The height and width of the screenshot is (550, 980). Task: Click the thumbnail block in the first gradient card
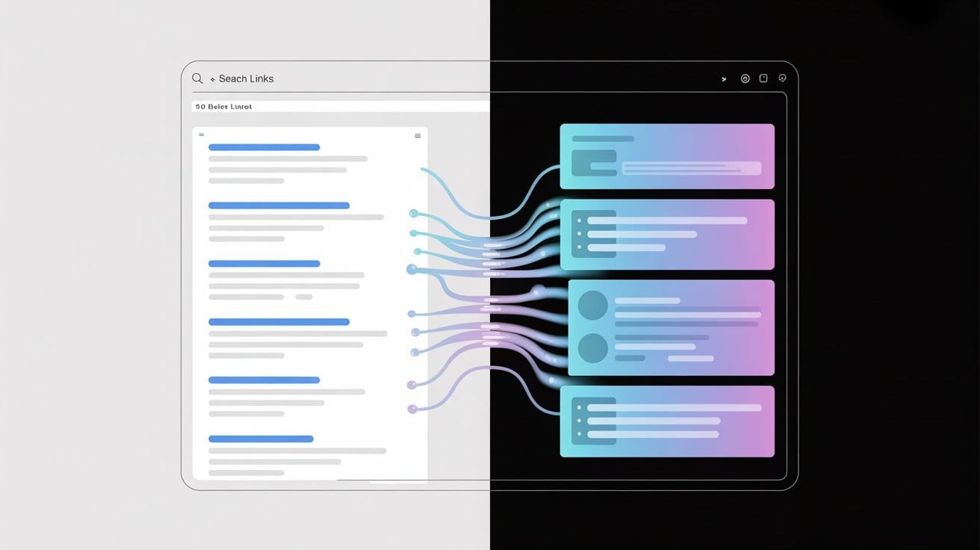(x=594, y=163)
